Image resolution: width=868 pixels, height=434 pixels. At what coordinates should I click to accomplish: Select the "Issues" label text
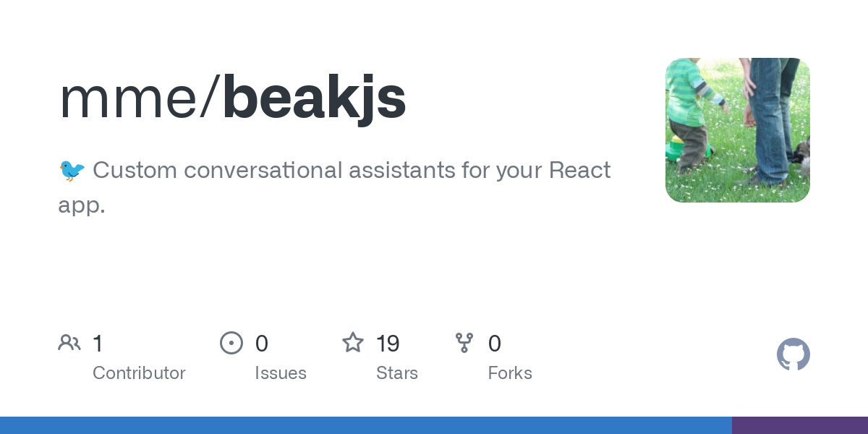pyautogui.click(x=281, y=373)
